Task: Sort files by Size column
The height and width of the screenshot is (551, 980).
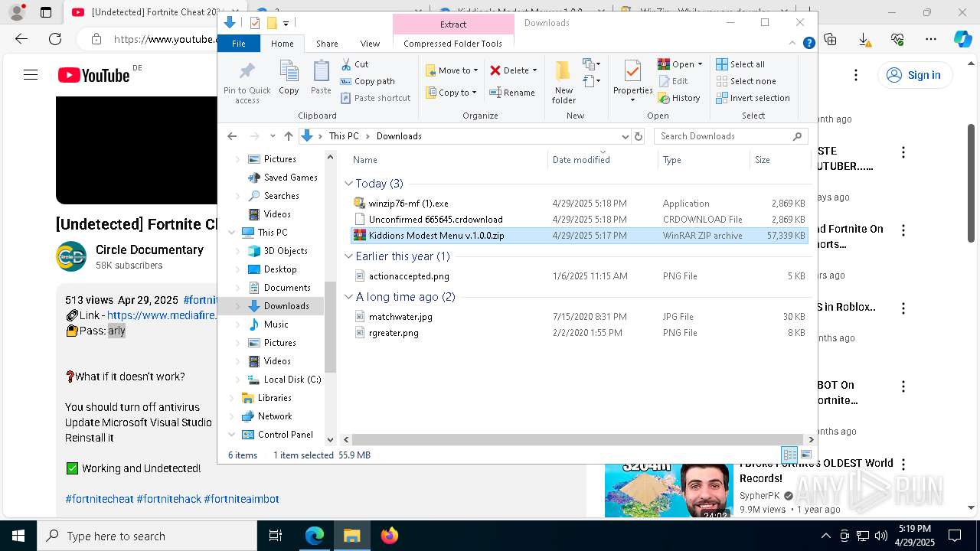Action: [779, 160]
